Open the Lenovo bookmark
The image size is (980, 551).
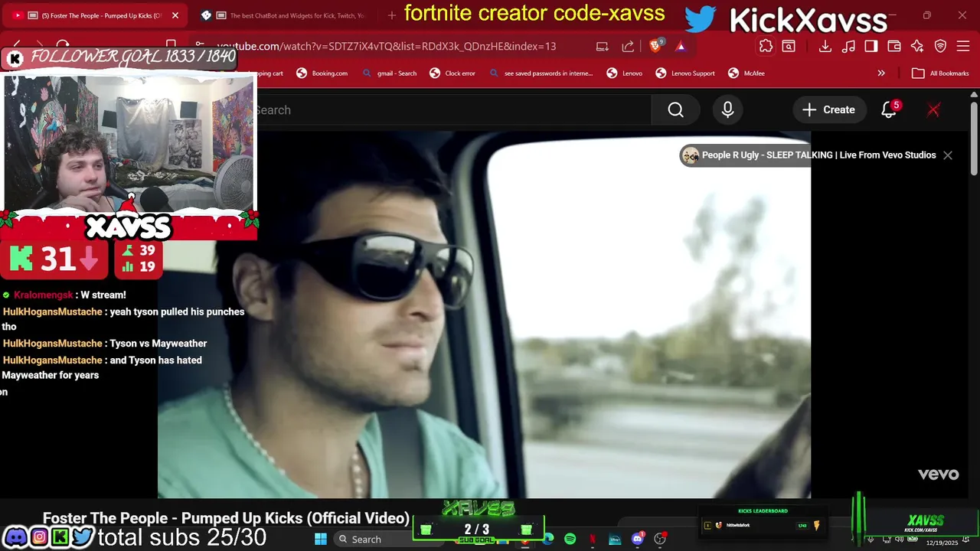pyautogui.click(x=625, y=73)
